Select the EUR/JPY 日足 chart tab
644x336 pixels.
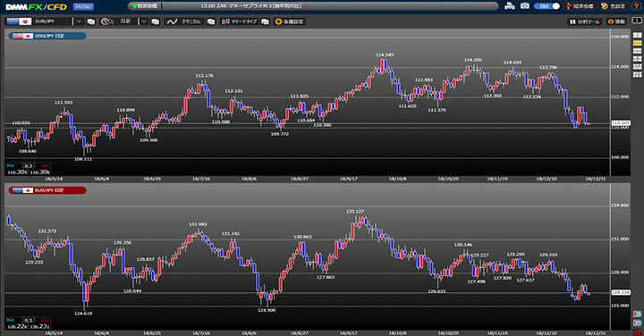click(x=47, y=190)
